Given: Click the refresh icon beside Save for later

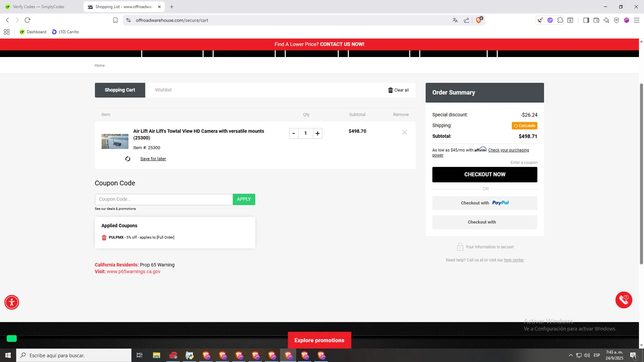Looking at the screenshot, I should [x=128, y=159].
